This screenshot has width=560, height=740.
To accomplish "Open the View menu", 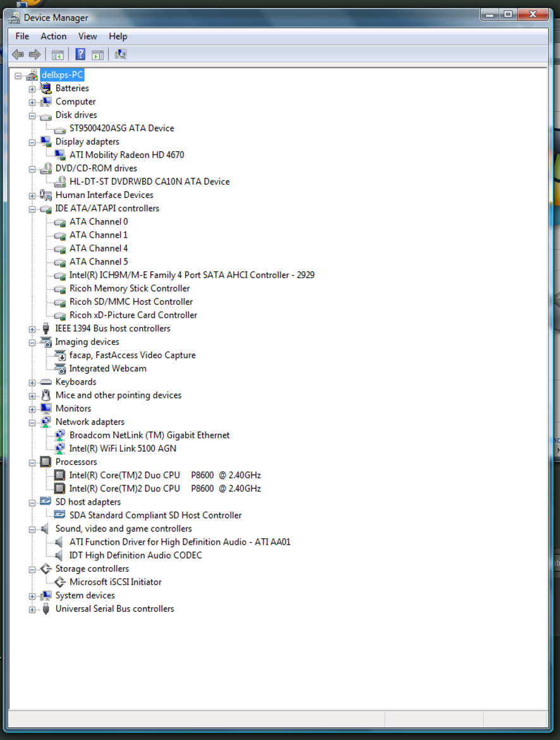I will (87, 36).
